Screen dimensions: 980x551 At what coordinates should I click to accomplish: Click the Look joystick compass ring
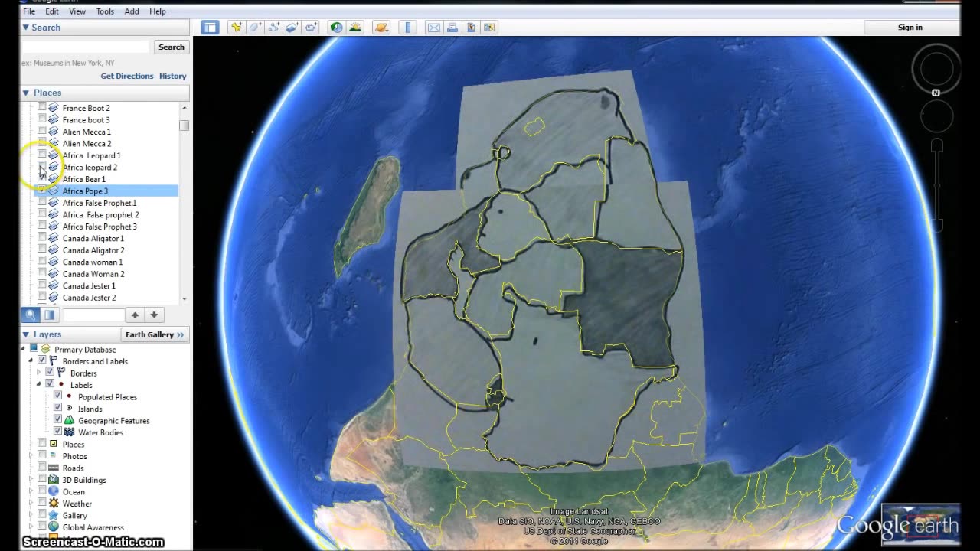point(936,69)
